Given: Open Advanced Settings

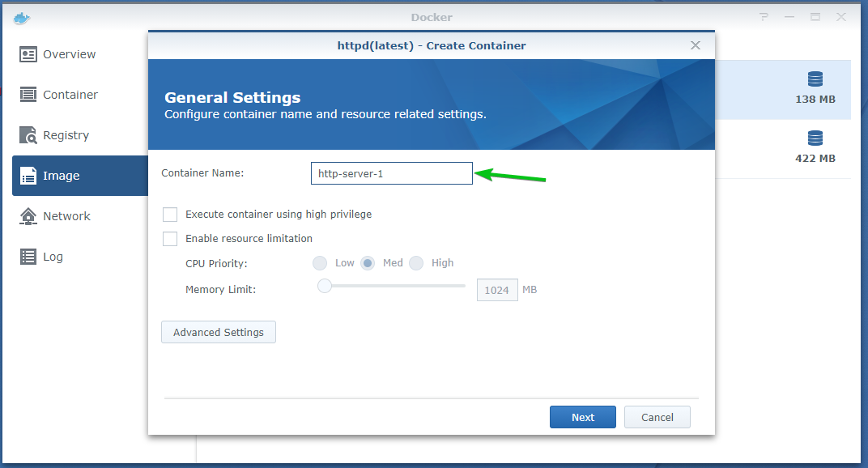Looking at the screenshot, I should (x=219, y=333).
